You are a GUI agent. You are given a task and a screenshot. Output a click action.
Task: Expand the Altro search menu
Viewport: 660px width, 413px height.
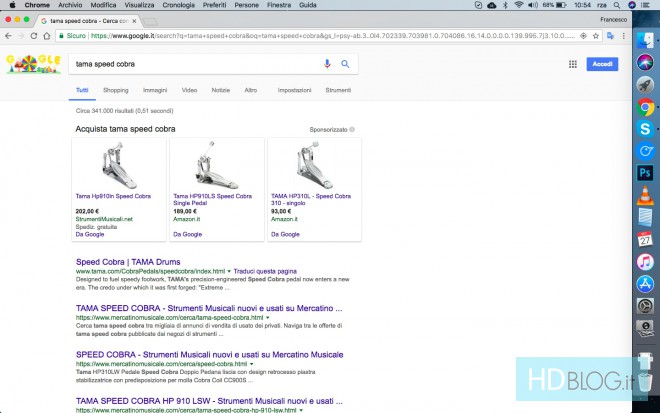(x=250, y=90)
